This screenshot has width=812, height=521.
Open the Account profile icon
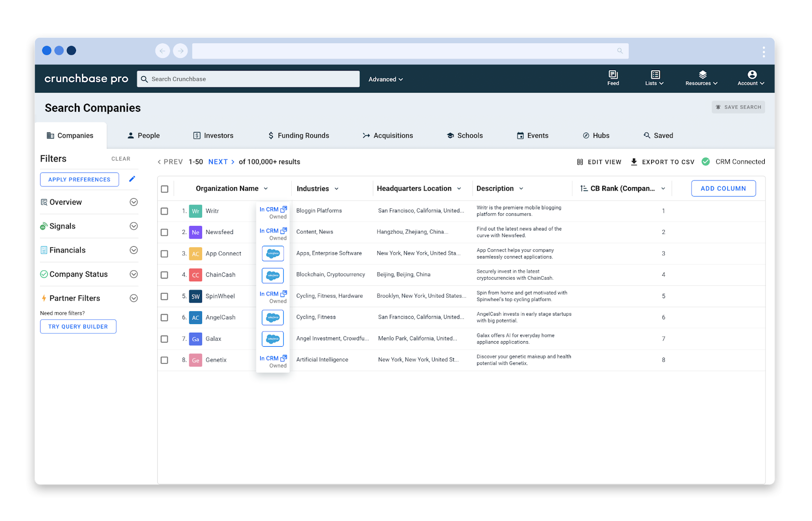click(752, 75)
